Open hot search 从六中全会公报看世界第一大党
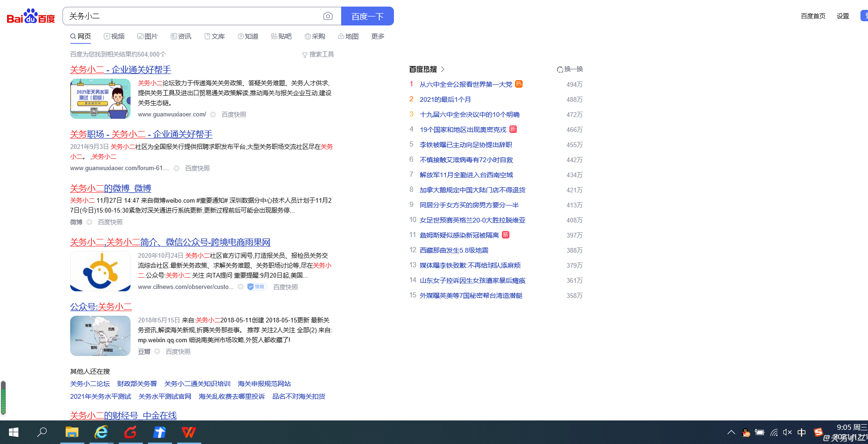The height and width of the screenshot is (444, 868). (466, 84)
